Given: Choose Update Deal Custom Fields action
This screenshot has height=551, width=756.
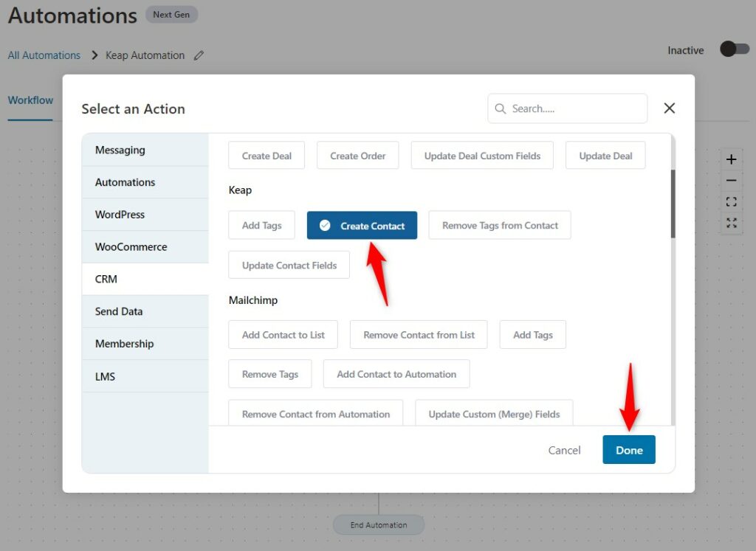Looking at the screenshot, I should tap(482, 156).
